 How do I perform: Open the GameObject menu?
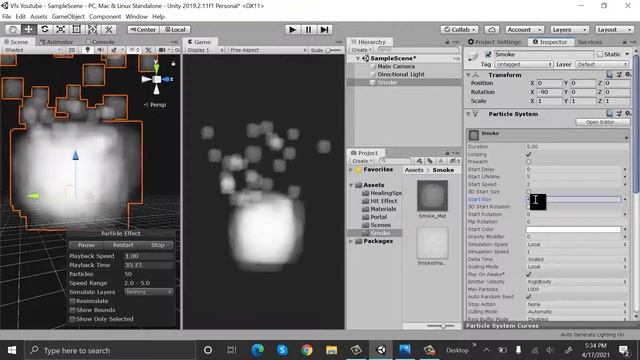click(x=68, y=16)
